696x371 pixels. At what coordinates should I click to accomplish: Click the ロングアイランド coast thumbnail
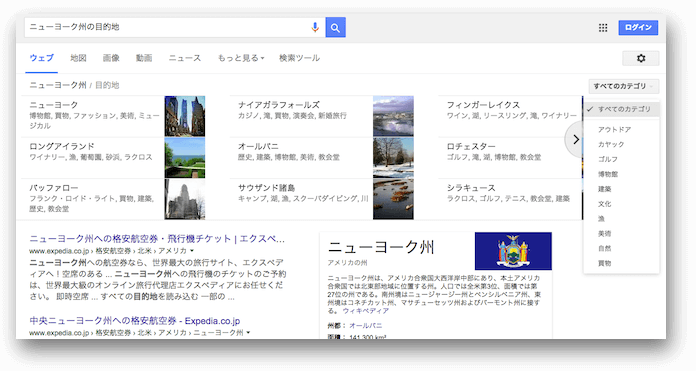(x=185, y=158)
